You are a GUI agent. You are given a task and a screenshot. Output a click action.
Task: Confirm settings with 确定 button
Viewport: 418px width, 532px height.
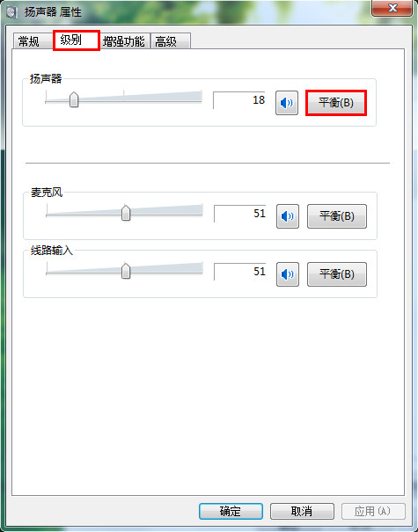(231, 511)
